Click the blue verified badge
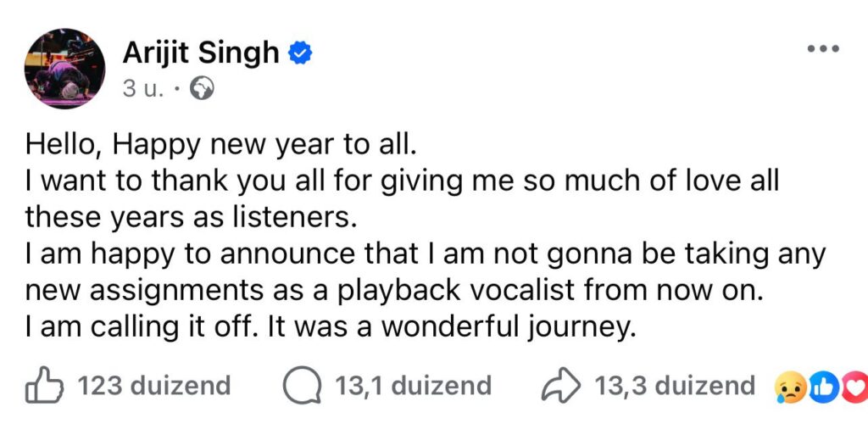The height and width of the screenshot is (429, 868). point(300,53)
